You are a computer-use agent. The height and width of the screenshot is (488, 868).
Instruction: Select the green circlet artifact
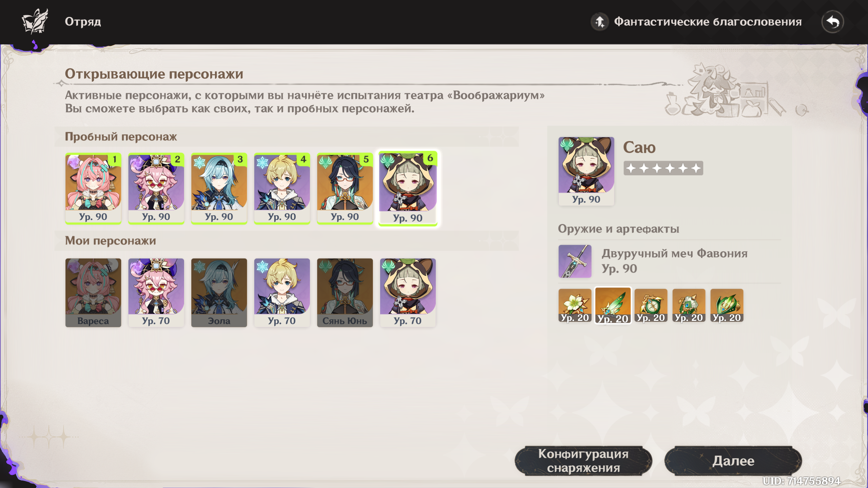tap(727, 305)
